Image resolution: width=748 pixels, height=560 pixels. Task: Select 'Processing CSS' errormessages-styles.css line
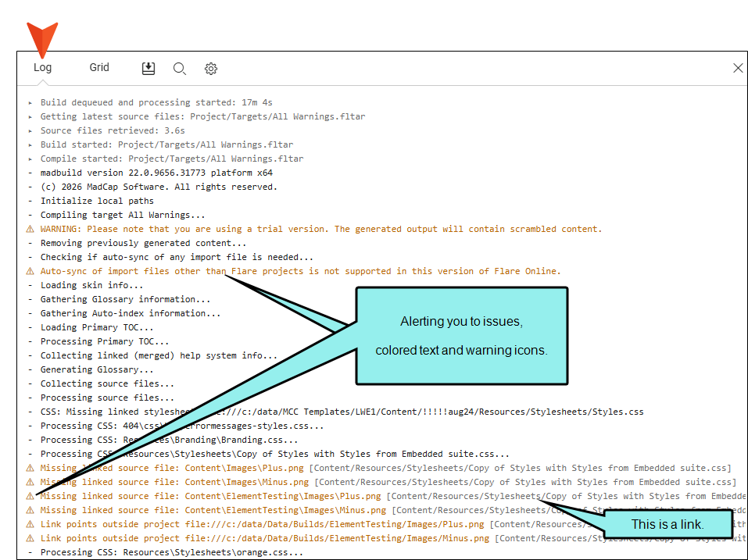[x=182, y=426]
